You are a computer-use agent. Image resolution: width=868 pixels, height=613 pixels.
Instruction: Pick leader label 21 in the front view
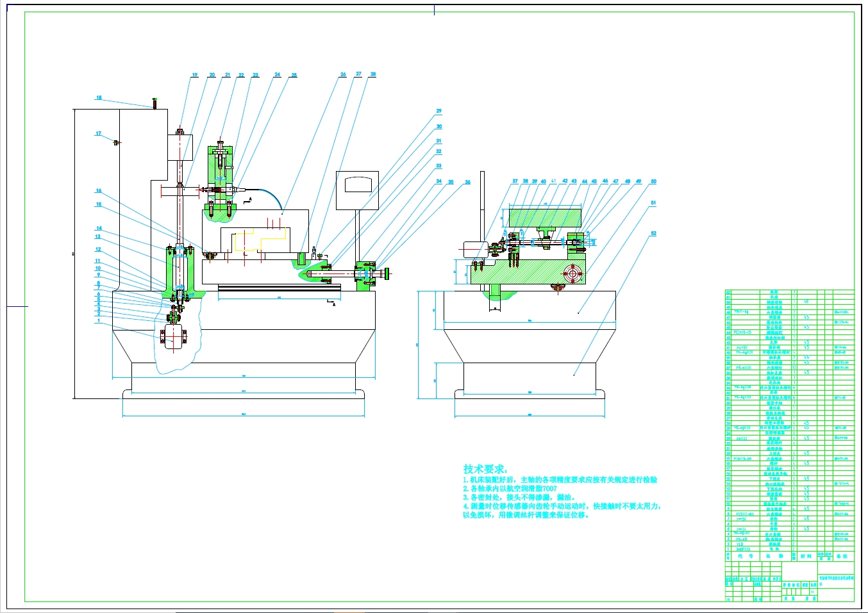point(227,75)
